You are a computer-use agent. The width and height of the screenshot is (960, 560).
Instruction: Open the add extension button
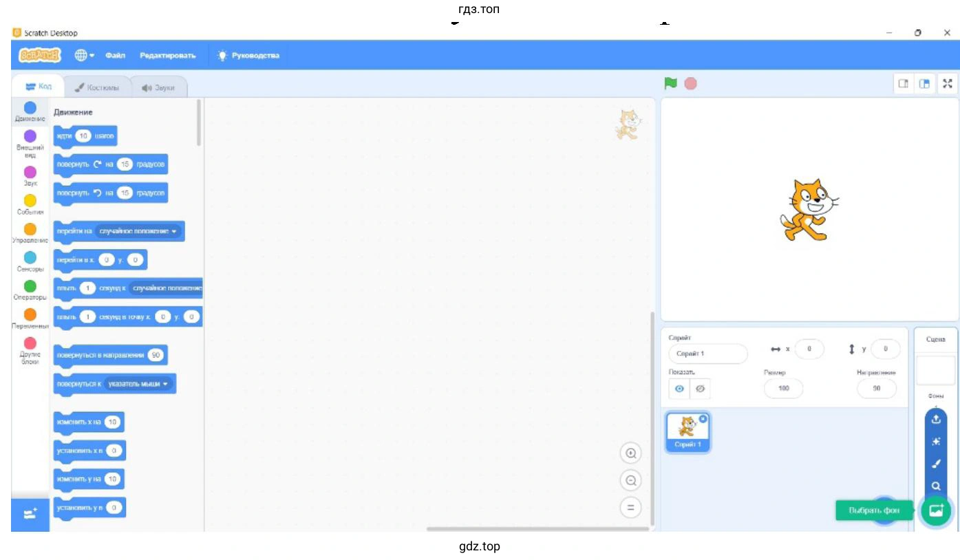tap(30, 514)
